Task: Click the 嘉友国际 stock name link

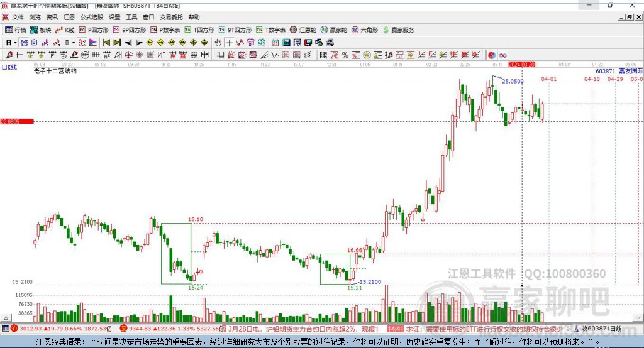Action: (x=631, y=71)
